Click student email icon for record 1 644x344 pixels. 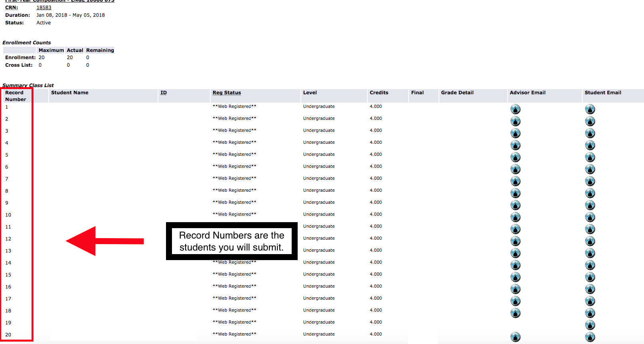pyautogui.click(x=590, y=109)
